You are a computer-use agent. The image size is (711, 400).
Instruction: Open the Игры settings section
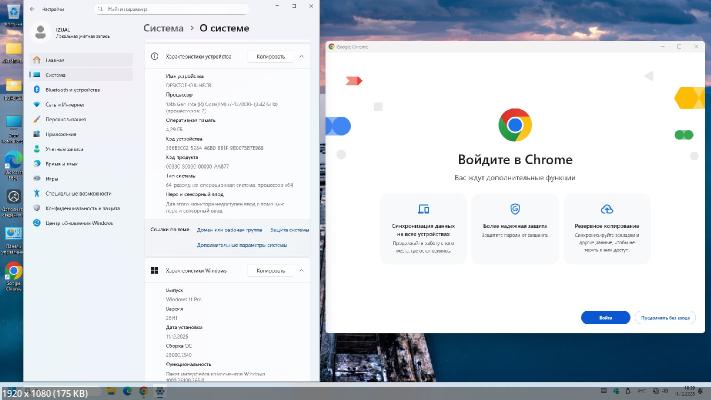51,178
